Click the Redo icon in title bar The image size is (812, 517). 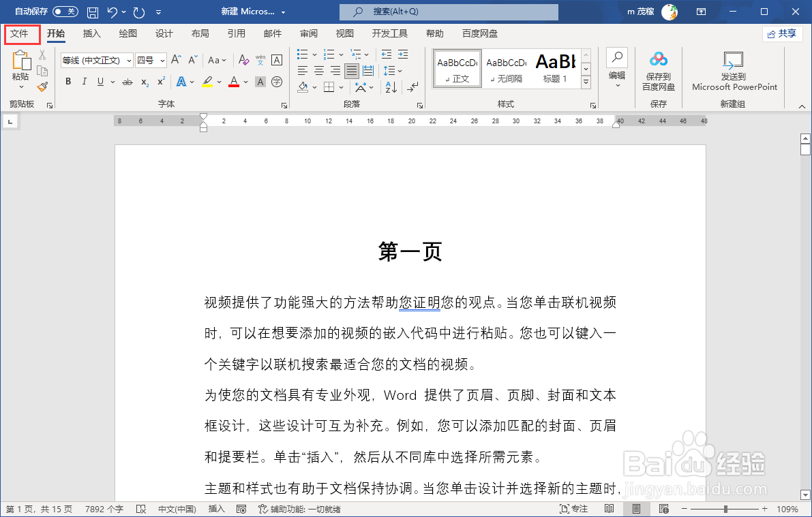pyautogui.click(x=138, y=12)
